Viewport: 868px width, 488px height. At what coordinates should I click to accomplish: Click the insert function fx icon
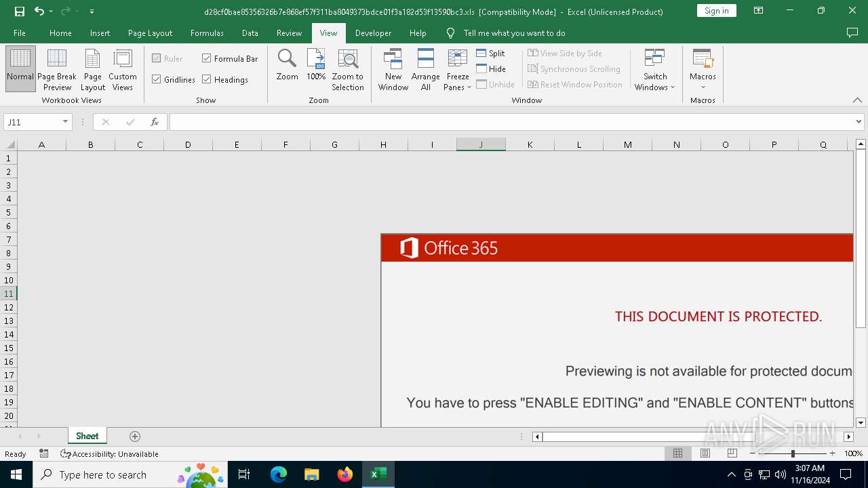(155, 122)
